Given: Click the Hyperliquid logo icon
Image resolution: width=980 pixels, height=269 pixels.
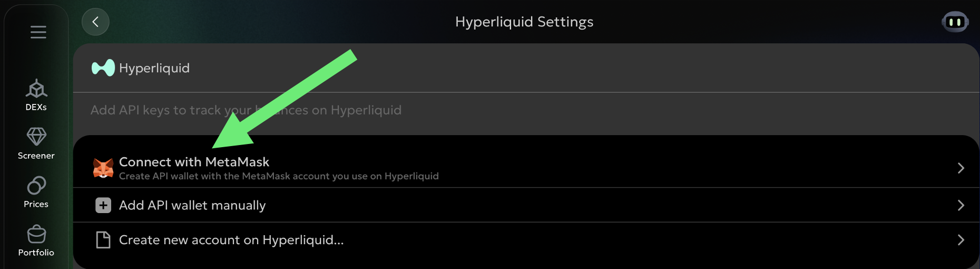Looking at the screenshot, I should 103,68.
